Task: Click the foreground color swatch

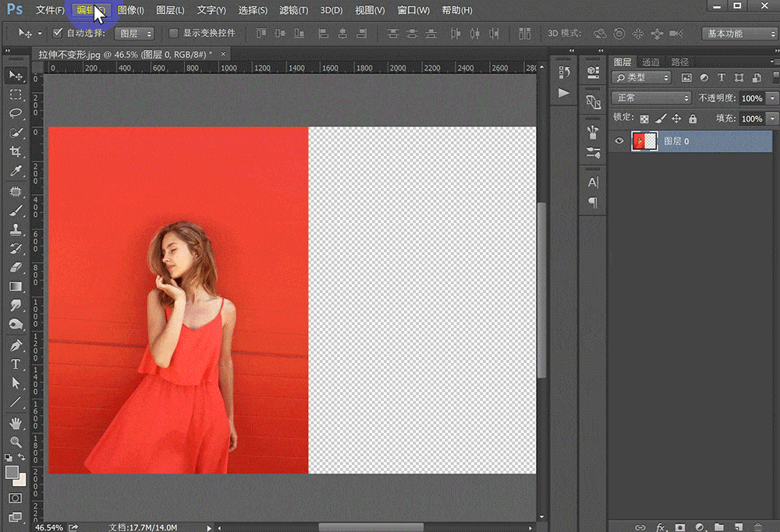Action: pyautogui.click(x=12, y=470)
